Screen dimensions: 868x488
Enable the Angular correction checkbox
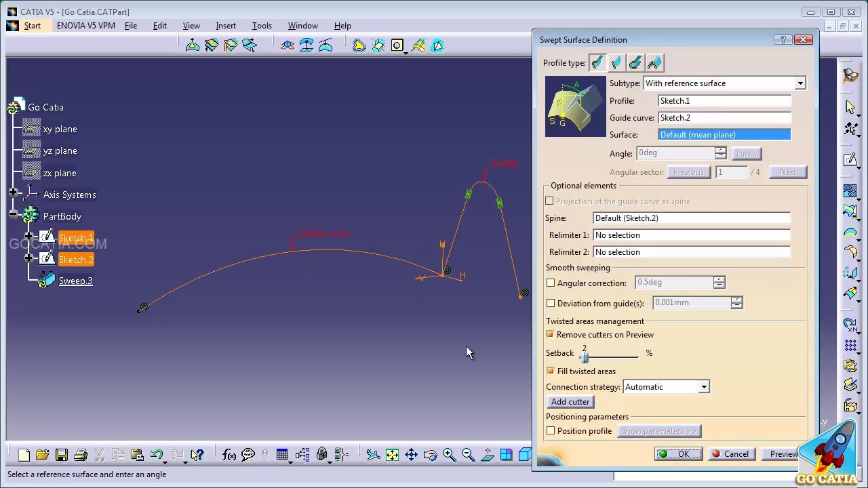point(551,283)
